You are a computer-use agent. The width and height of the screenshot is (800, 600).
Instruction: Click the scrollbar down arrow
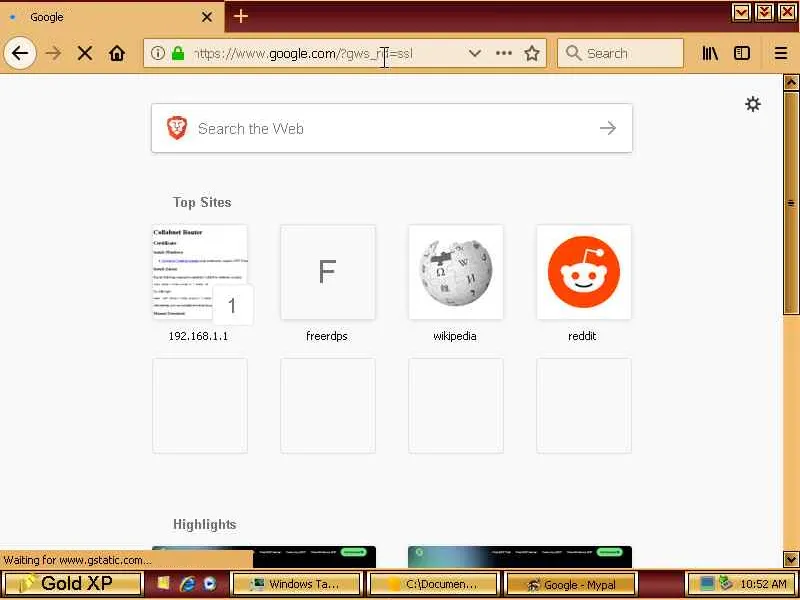pyautogui.click(x=791, y=559)
